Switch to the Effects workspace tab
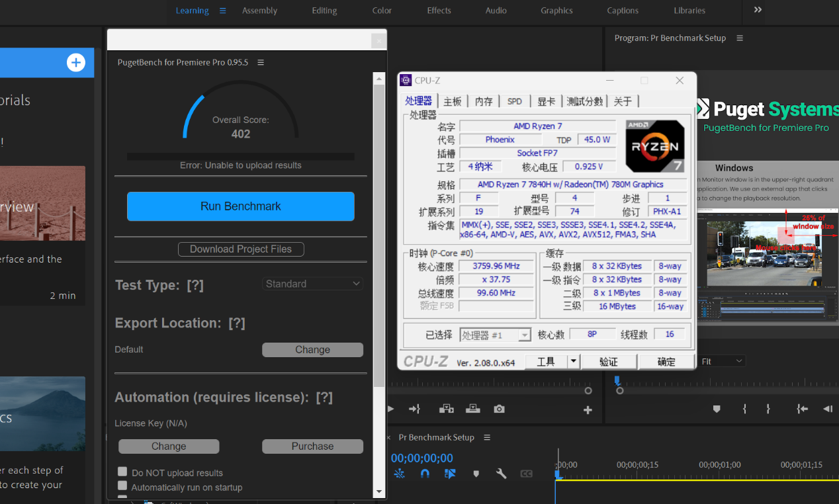Image resolution: width=839 pixels, height=504 pixels. point(439,11)
